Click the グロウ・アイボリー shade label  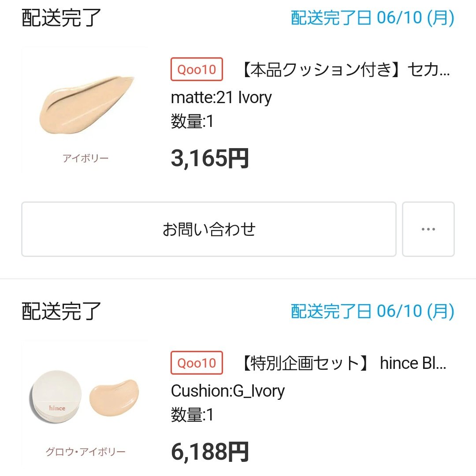[86, 452]
